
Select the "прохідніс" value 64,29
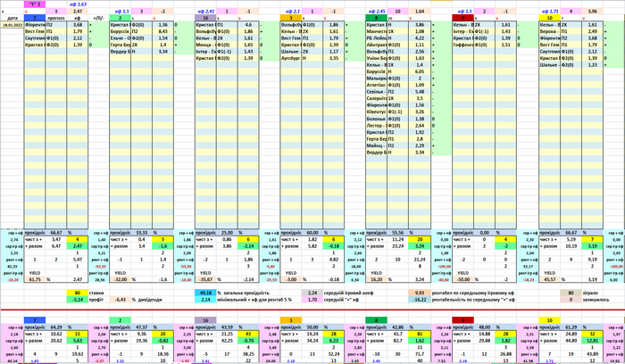point(55,327)
